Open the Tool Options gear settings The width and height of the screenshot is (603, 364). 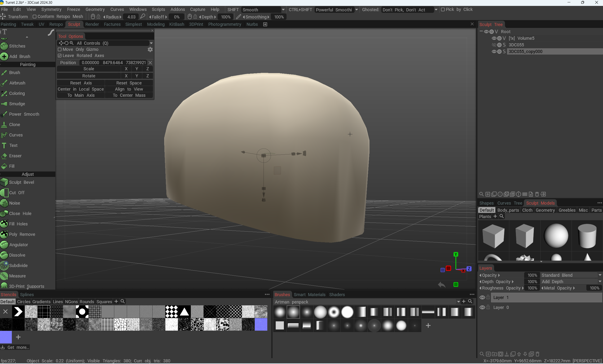(150, 49)
